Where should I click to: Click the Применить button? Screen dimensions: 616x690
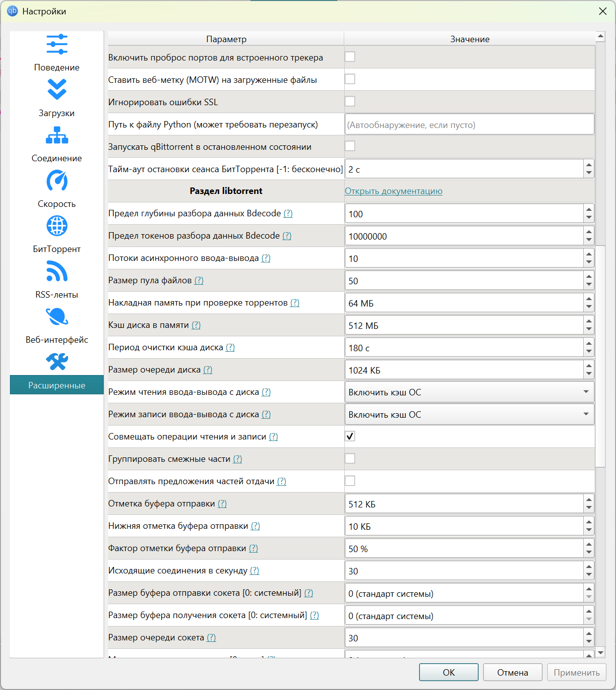pos(577,672)
